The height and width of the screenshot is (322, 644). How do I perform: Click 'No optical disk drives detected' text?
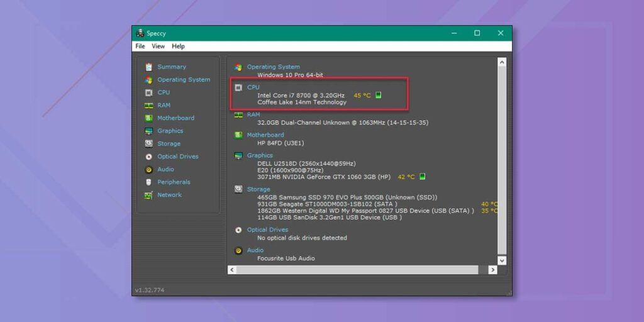302,238
